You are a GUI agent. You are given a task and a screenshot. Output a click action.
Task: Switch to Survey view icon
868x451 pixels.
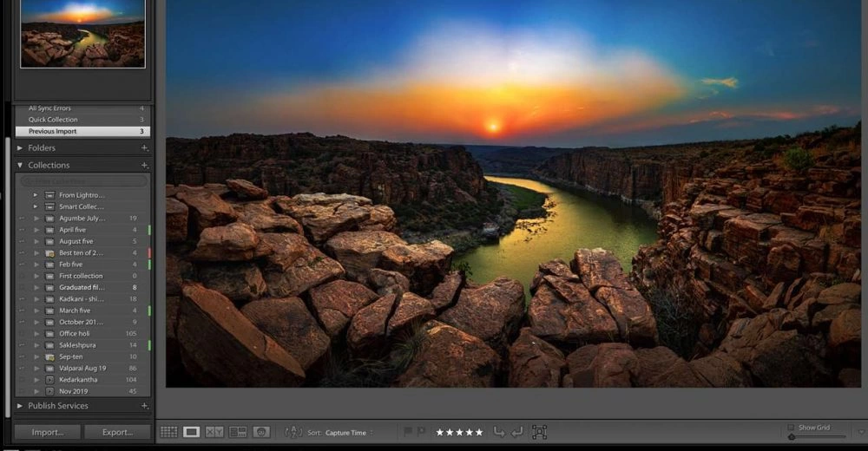click(238, 432)
